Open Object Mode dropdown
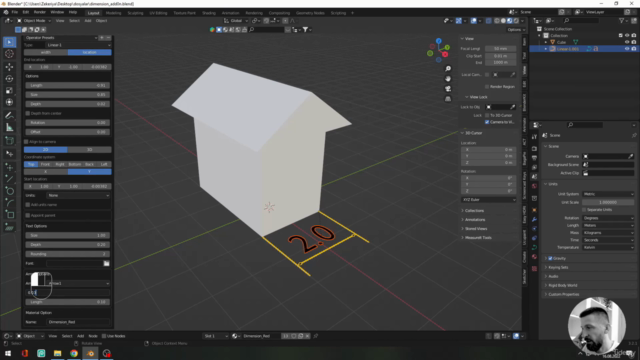640x360 pixels. [34, 20]
